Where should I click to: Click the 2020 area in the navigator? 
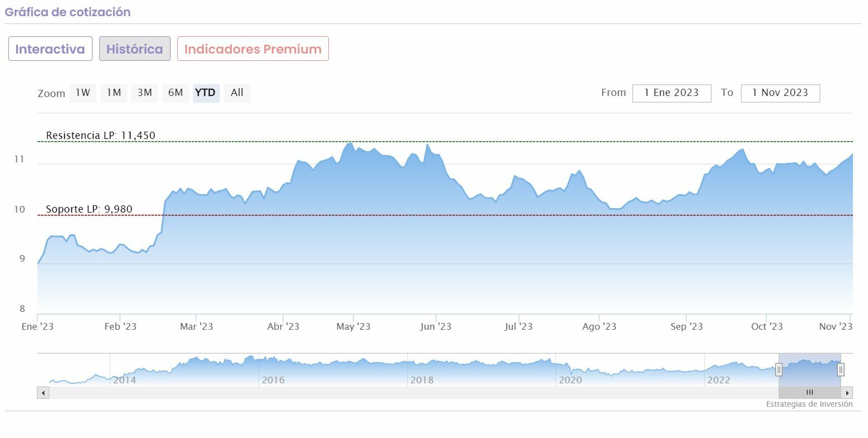tap(570, 380)
